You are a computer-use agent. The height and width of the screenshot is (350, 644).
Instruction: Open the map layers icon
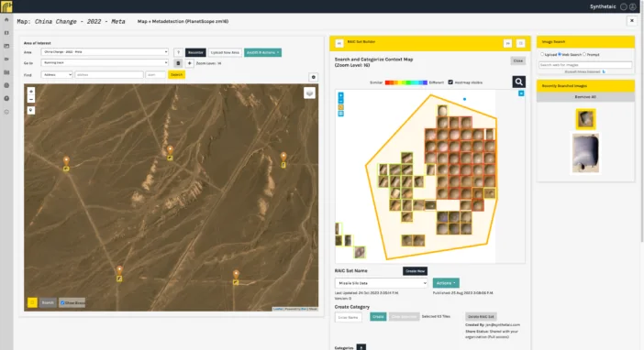pos(309,93)
